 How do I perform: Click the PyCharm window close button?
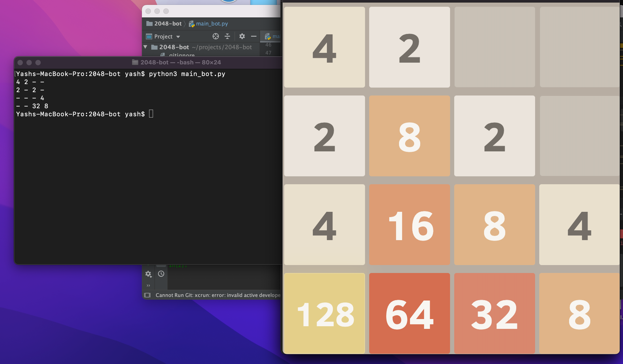point(148,11)
